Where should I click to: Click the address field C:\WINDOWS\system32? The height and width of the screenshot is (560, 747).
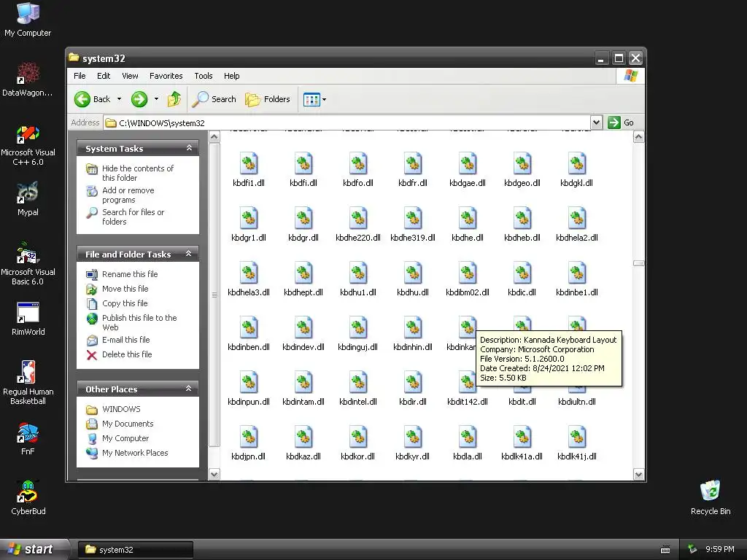(347, 122)
